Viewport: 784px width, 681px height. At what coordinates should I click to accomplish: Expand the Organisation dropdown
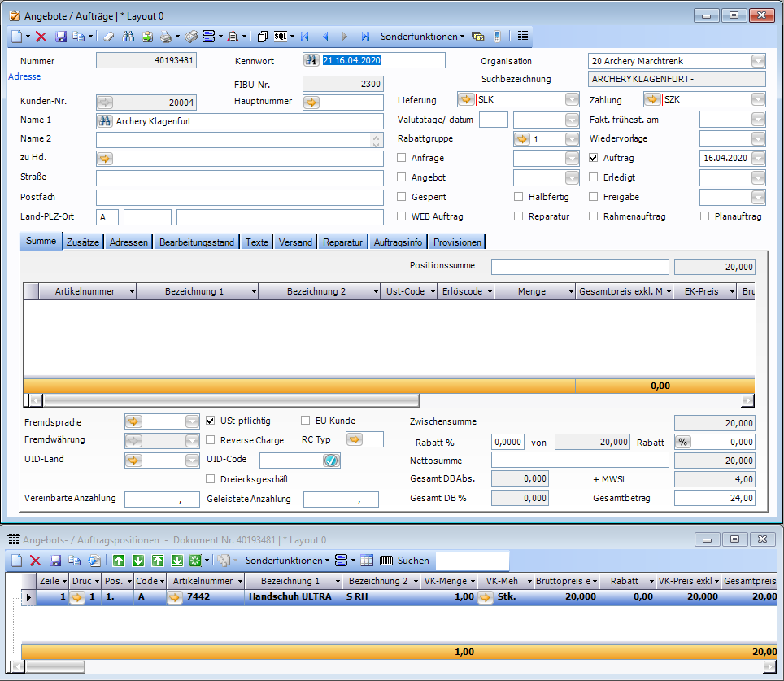[x=758, y=61]
